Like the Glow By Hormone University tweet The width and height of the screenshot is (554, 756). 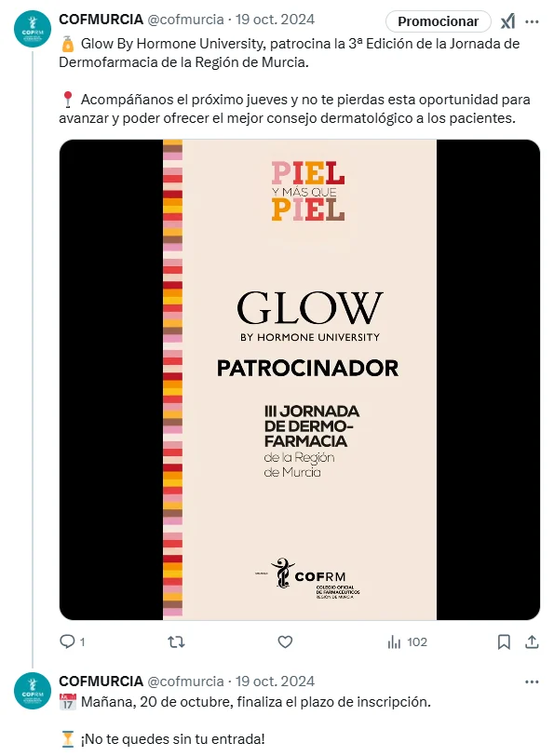(x=285, y=641)
